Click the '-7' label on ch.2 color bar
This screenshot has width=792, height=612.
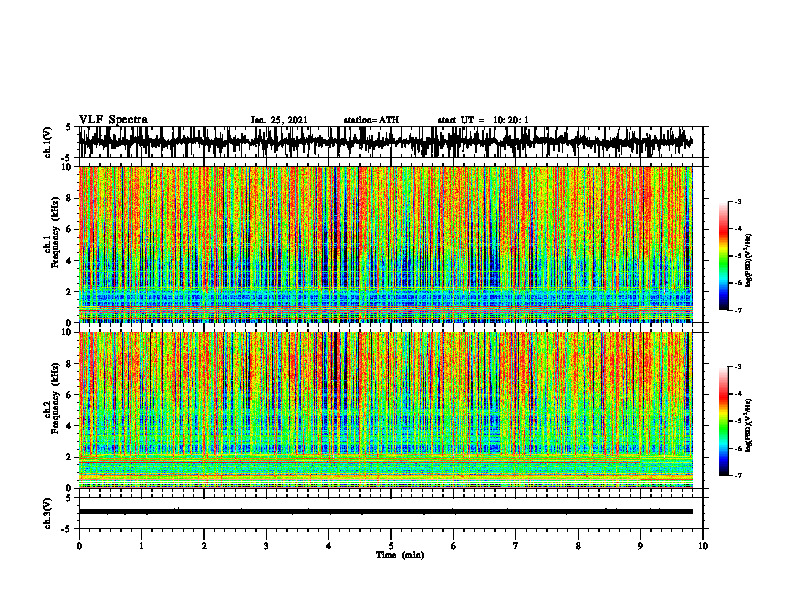738,475
